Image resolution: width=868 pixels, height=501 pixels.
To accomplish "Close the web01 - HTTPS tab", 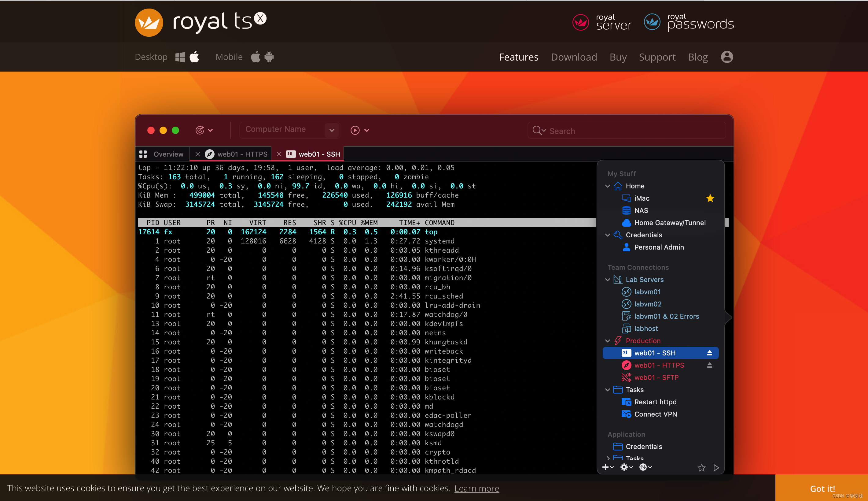I will tap(198, 154).
